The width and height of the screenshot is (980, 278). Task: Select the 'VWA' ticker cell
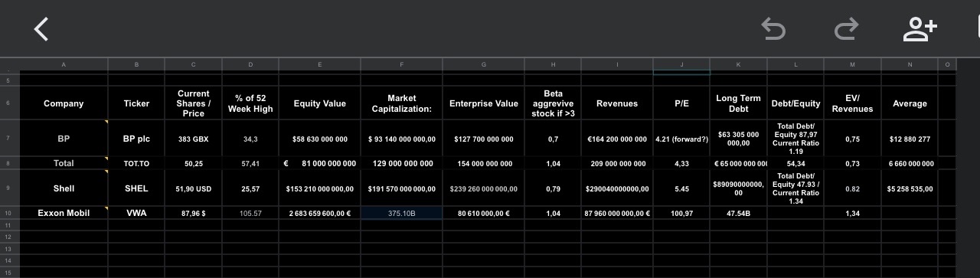(136, 214)
